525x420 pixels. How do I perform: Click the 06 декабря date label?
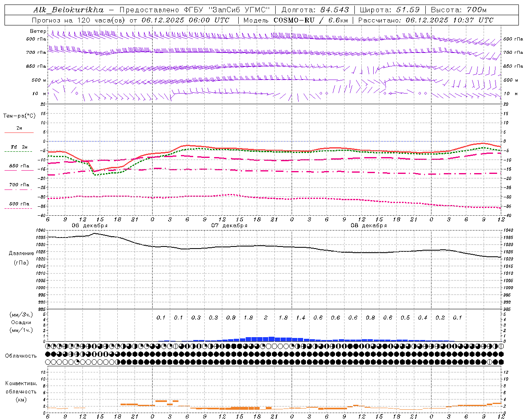[90, 226]
